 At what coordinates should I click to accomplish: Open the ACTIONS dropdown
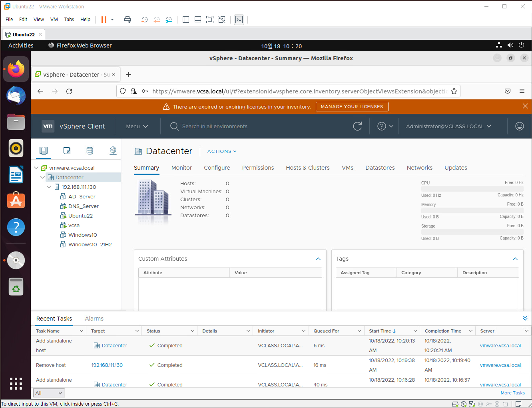[x=222, y=151]
